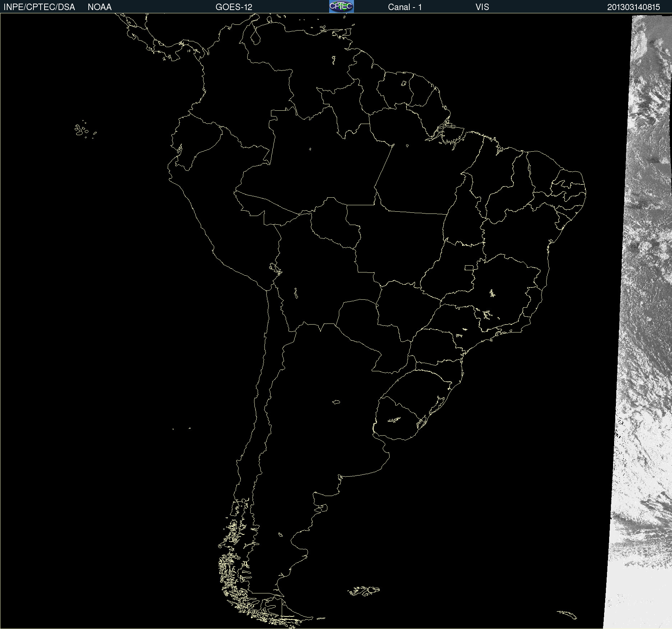Image resolution: width=672 pixels, height=629 pixels.
Task: Click the GOES-12 satellite label
Action: [x=234, y=7]
